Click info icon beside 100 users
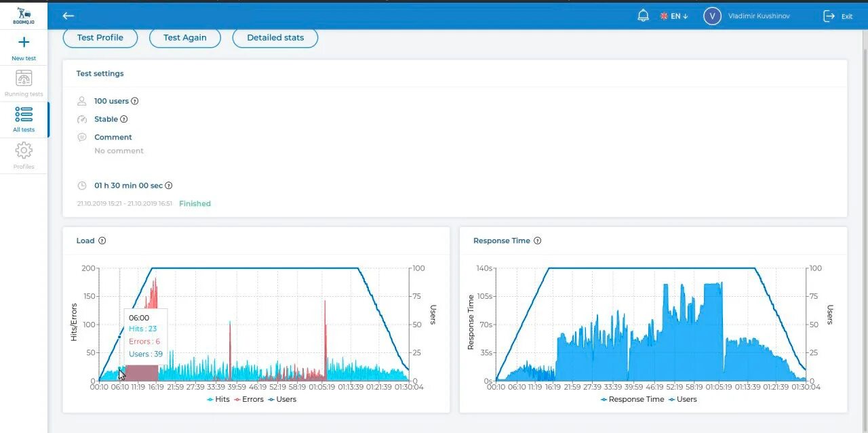 pos(134,101)
